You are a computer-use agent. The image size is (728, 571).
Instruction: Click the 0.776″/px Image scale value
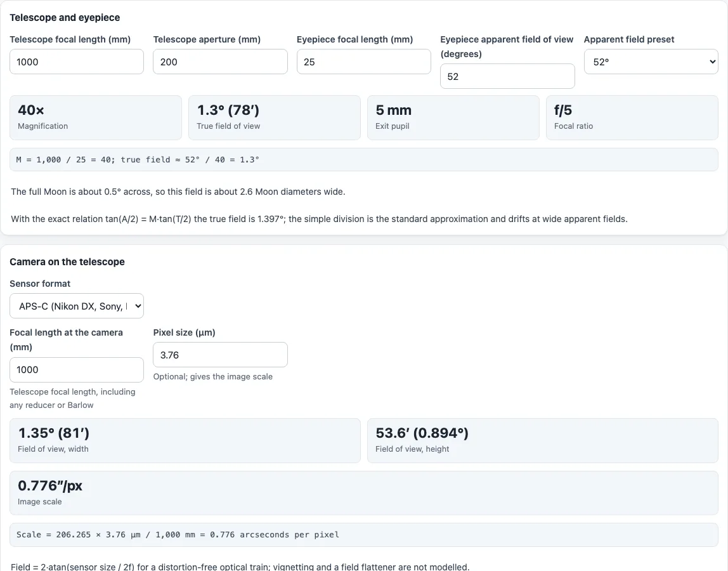49,485
